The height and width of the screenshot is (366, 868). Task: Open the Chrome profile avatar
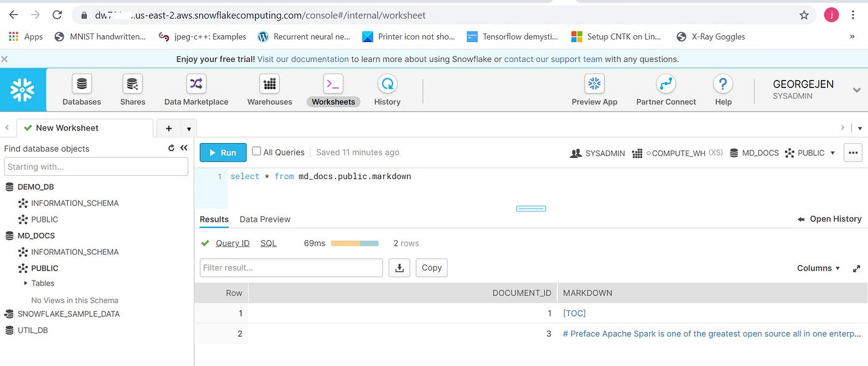click(831, 15)
